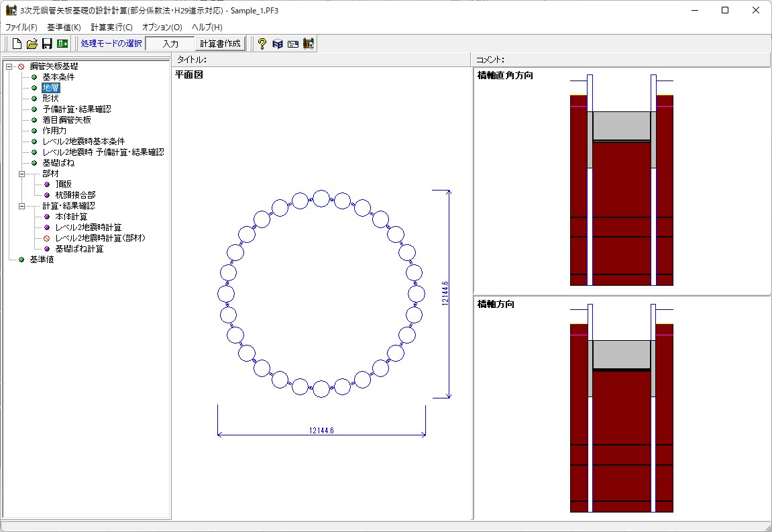Viewport: 772px width, 532px height.
Task: Switch processing mode to 計算書作成
Action: pos(220,44)
